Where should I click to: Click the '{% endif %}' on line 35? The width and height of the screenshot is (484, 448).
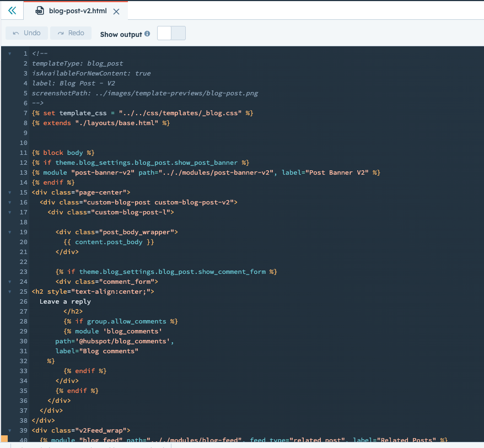point(77,391)
